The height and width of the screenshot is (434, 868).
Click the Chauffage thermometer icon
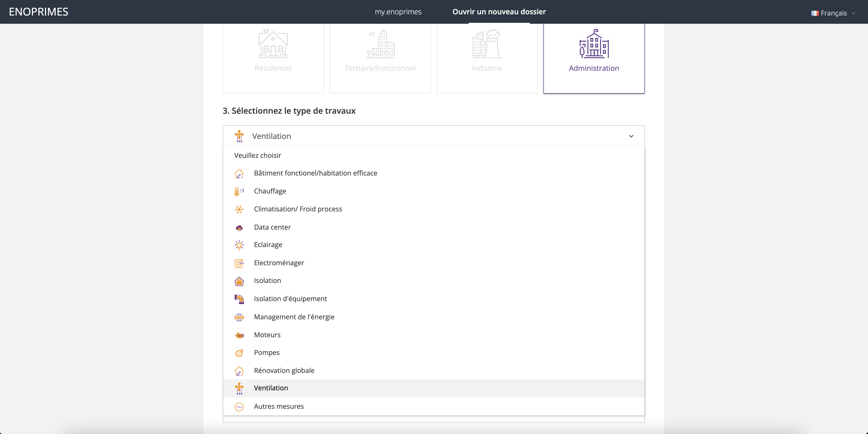(x=238, y=191)
